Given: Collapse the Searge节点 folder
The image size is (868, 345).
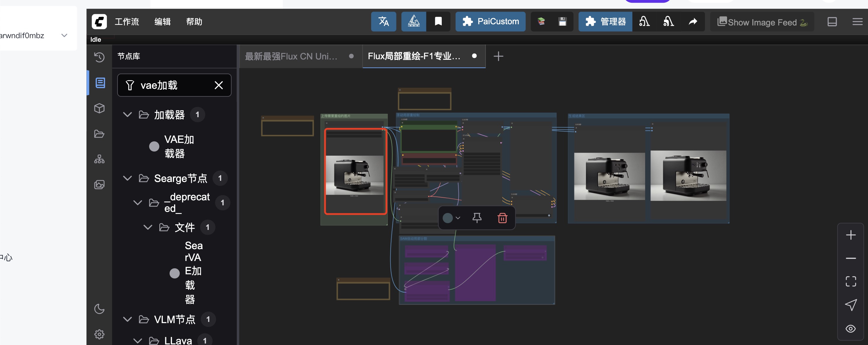Looking at the screenshot, I should tap(127, 178).
